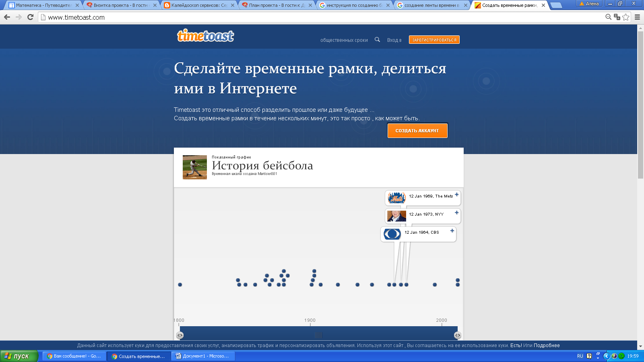Open the baseball batter timeline thumbnail
Image resolution: width=644 pixels, height=362 pixels.
[x=195, y=167]
